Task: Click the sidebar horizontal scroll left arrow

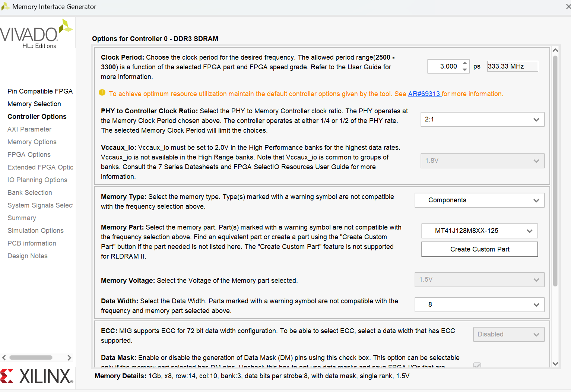Action: coord(4,358)
